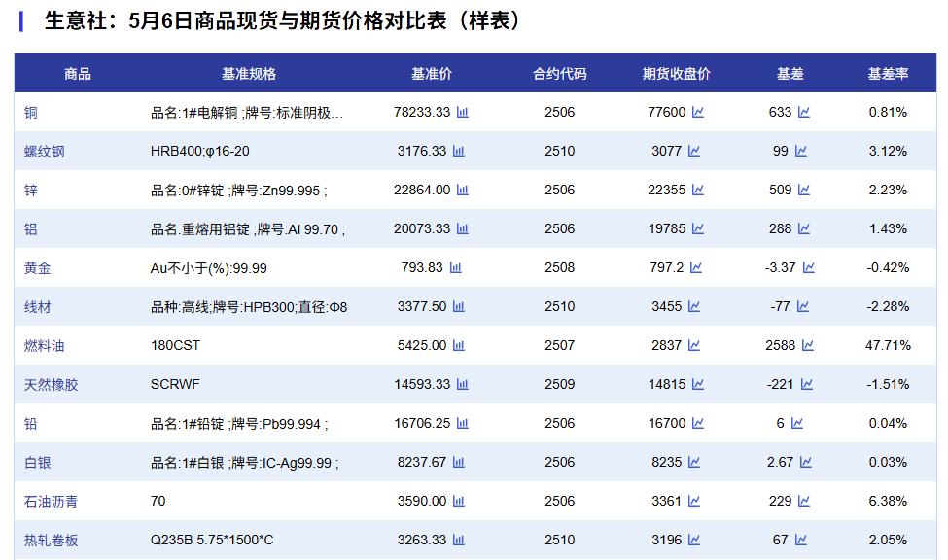Screen dimensions: 948x560
Task: Open the 铜 commodity link
Action: pos(31,113)
